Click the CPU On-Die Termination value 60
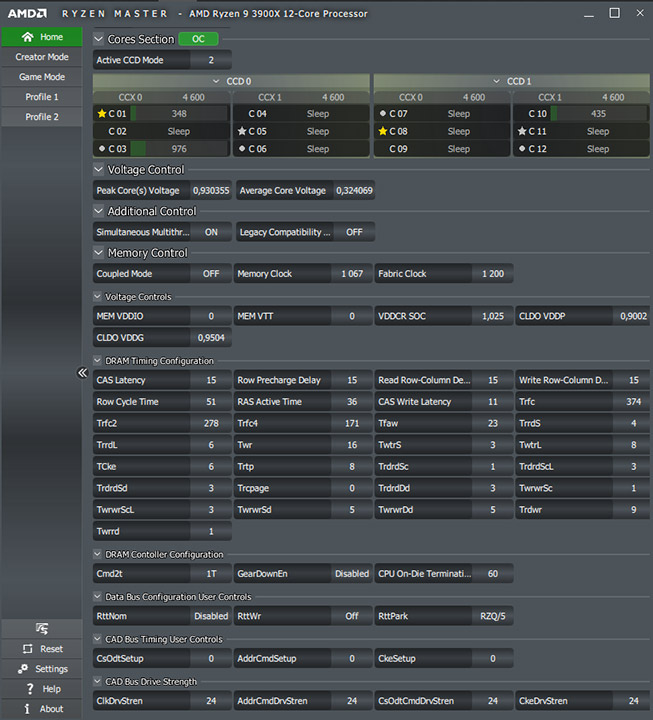The height and width of the screenshot is (720, 653). point(493,574)
